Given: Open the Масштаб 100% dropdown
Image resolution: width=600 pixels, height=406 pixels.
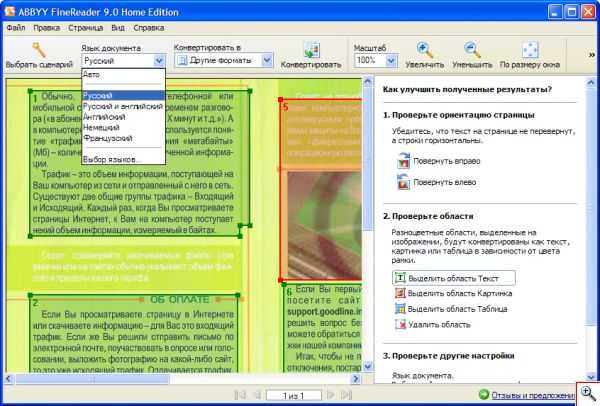Looking at the screenshot, I should [391, 60].
